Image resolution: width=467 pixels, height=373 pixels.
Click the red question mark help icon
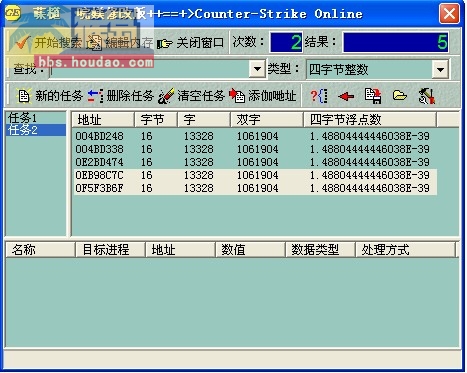pyautogui.click(x=319, y=96)
